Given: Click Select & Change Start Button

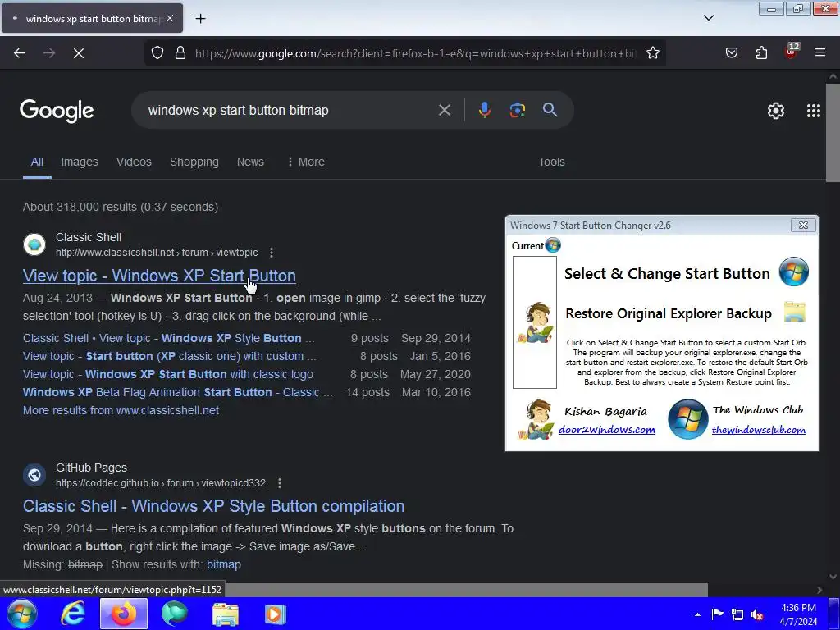Looking at the screenshot, I should [667, 274].
